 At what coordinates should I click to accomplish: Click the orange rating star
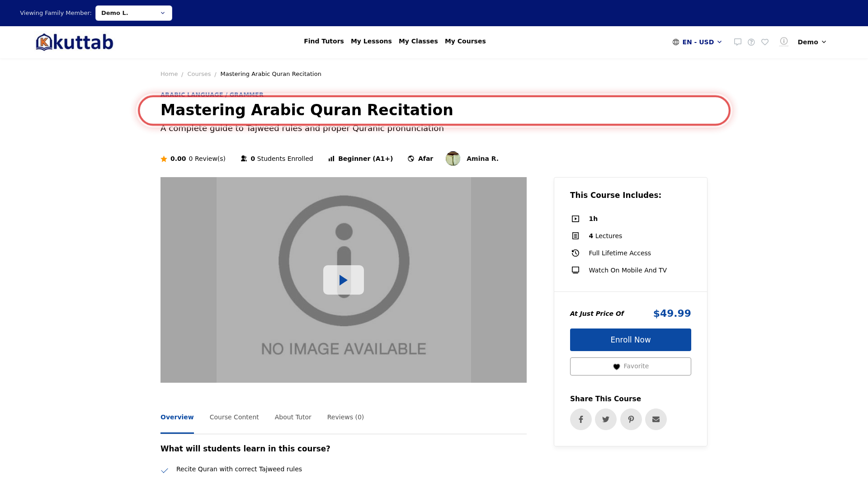pos(164,159)
